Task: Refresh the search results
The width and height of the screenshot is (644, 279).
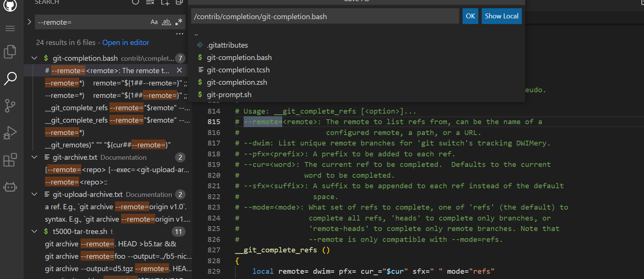Action: (136, 2)
